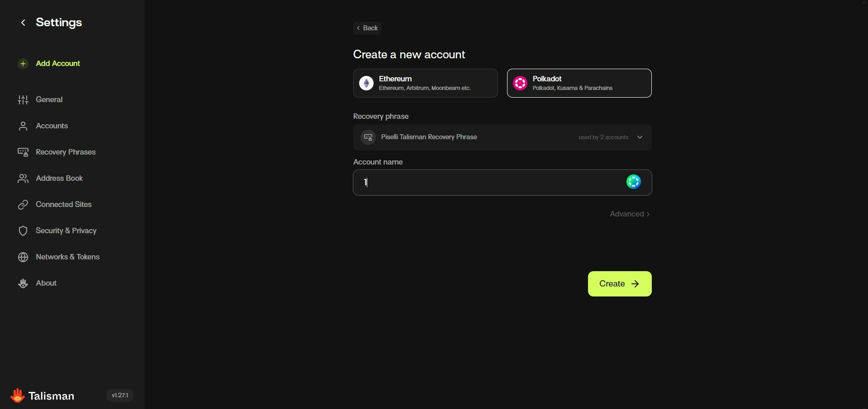This screenshot has height=409, width=868.
Task: Click the Create button
Action: pos(620,284)
